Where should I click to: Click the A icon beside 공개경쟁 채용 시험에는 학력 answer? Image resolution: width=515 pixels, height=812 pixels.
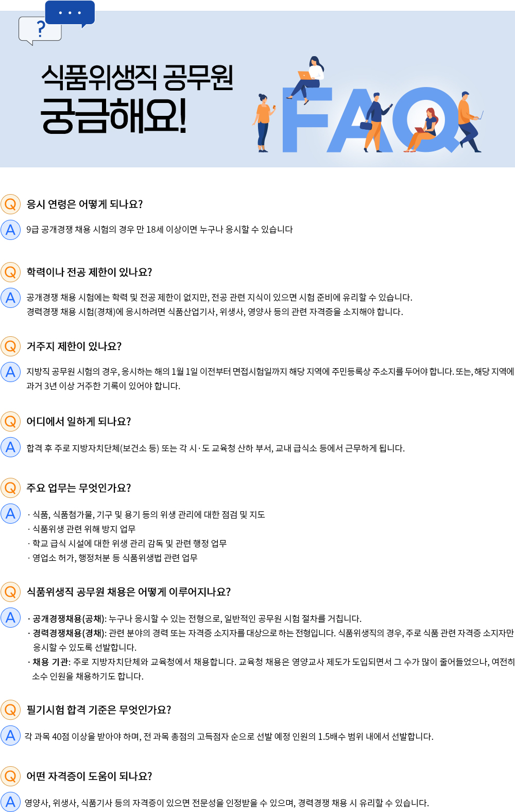pyautogui.click(x=10, y=298)
